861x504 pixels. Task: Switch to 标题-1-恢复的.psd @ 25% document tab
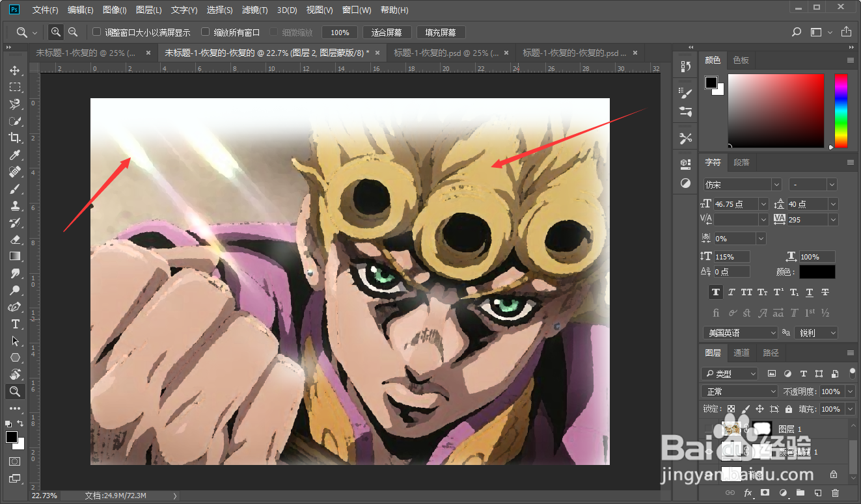pyautogui.click(x=450, y=53)
